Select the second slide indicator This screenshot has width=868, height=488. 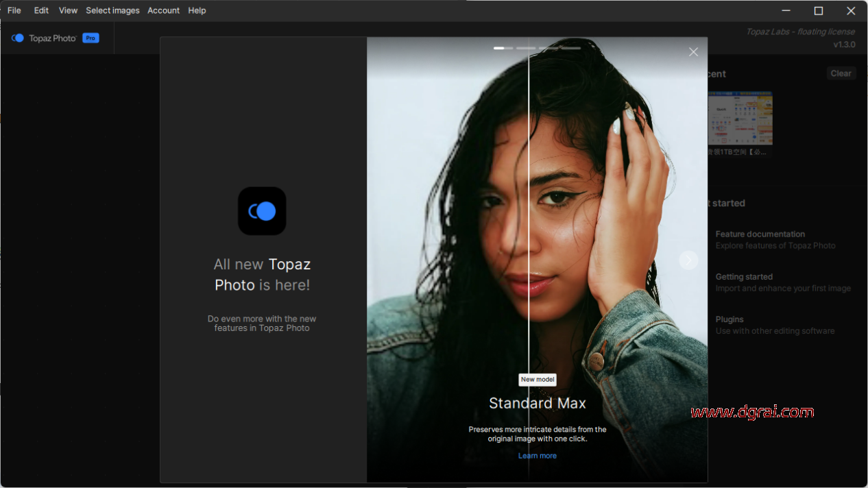[526, 48]
